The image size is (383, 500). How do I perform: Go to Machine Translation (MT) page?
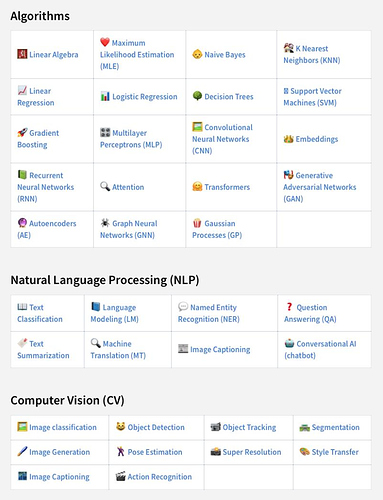pyautogui.click(x=118, y=349)
